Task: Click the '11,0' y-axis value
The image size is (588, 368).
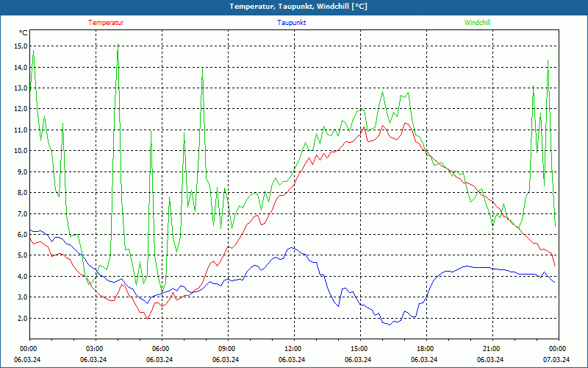Action: tap(21, 130)
